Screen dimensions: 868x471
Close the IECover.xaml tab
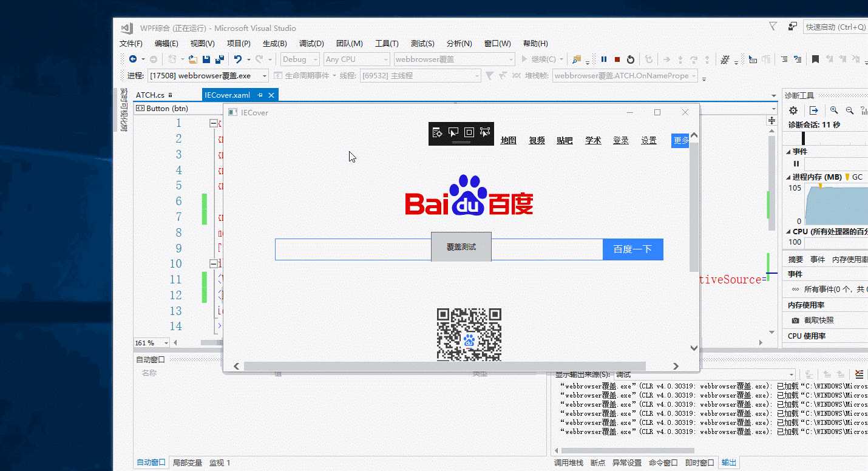pos(271,95)
